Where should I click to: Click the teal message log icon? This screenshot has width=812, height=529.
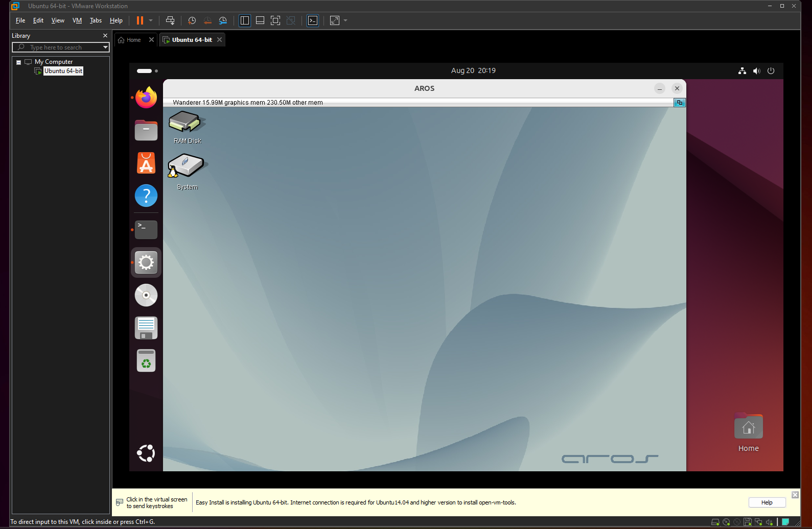point(785,522)
